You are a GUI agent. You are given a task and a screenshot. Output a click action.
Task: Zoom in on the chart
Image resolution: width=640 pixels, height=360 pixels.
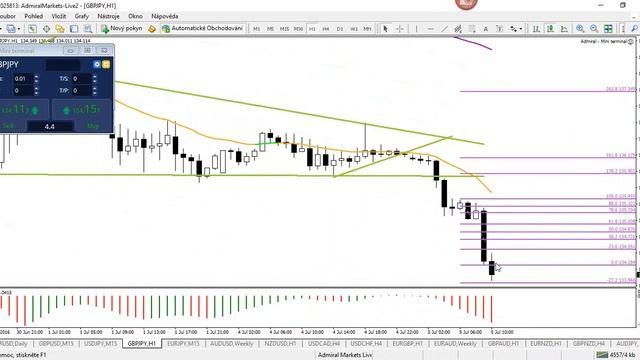580,29
